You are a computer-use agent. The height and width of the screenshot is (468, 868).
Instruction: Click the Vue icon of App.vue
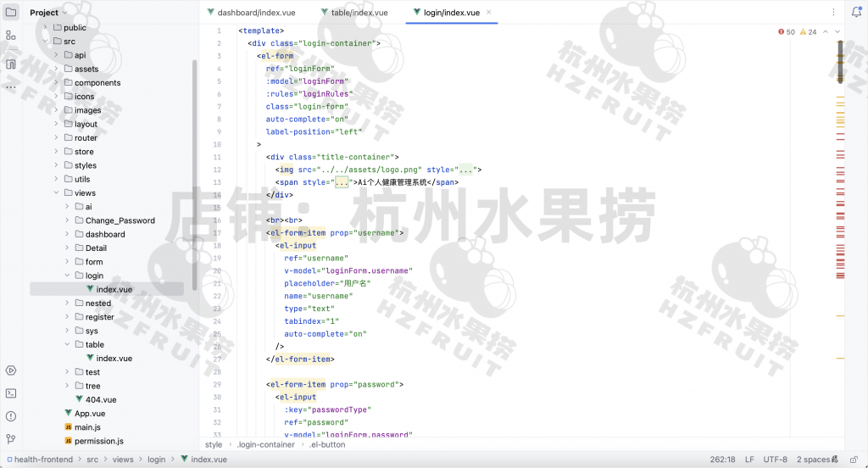(68, 413)
